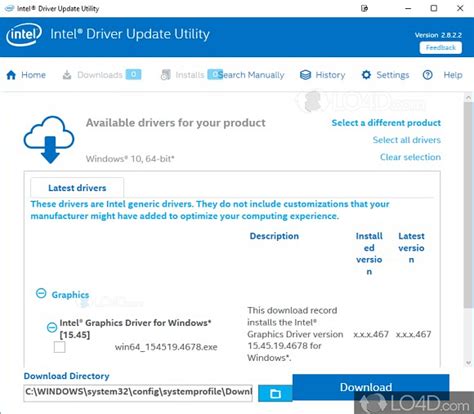Viewport: 474px width, 414px height.
Task: Click the title bar Intel app icon
Action: (x=9, y=8)
